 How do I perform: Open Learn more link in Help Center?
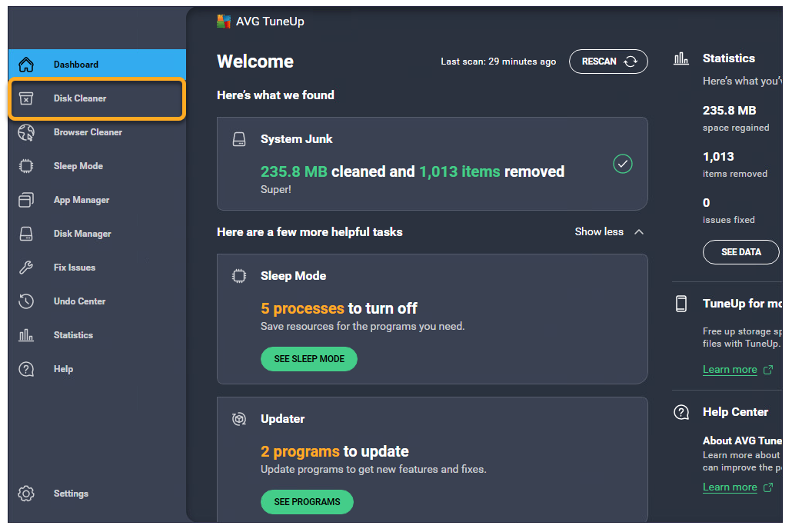(730, 487)
